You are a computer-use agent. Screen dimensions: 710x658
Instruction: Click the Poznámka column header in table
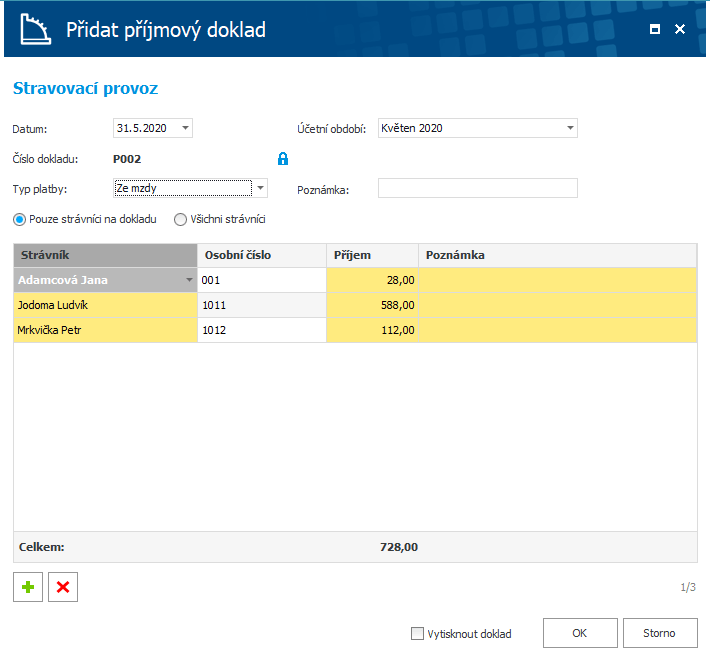coord(557,255)
